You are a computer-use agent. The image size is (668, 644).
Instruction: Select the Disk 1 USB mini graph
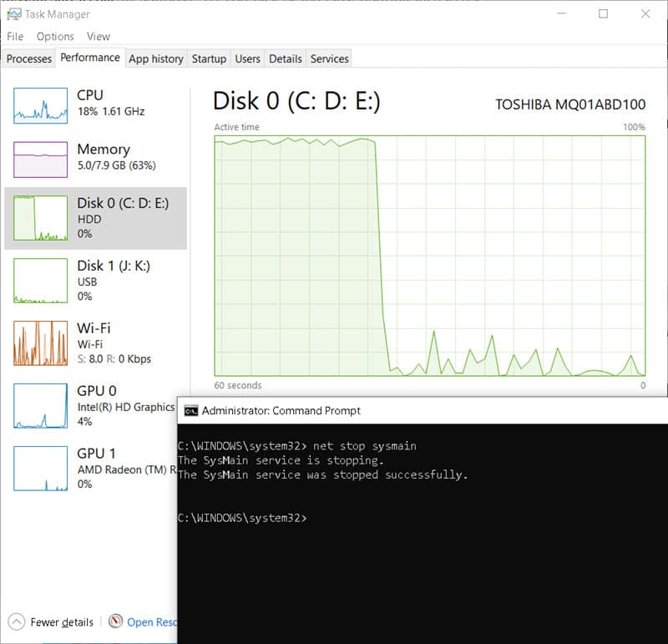point(40,281)
